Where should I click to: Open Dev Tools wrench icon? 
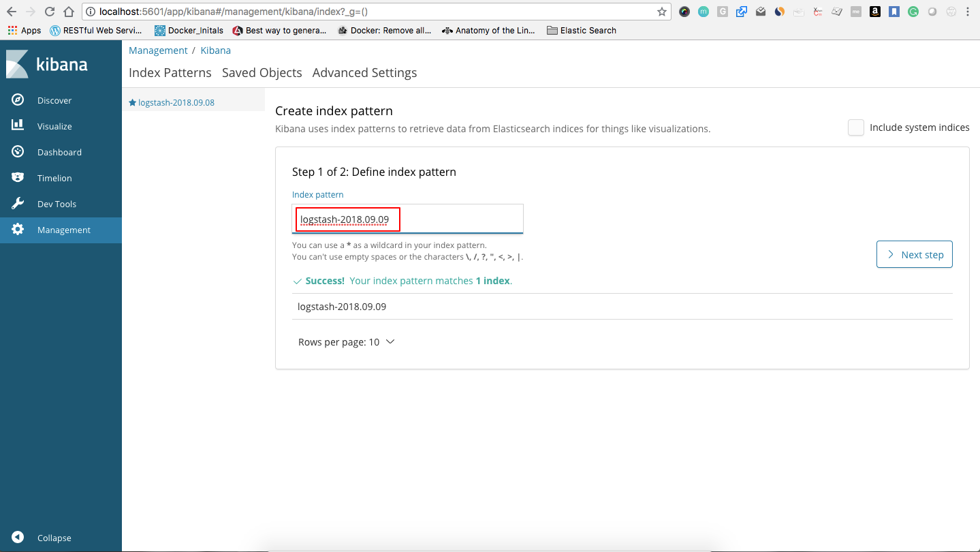click(x=18, y=203)
